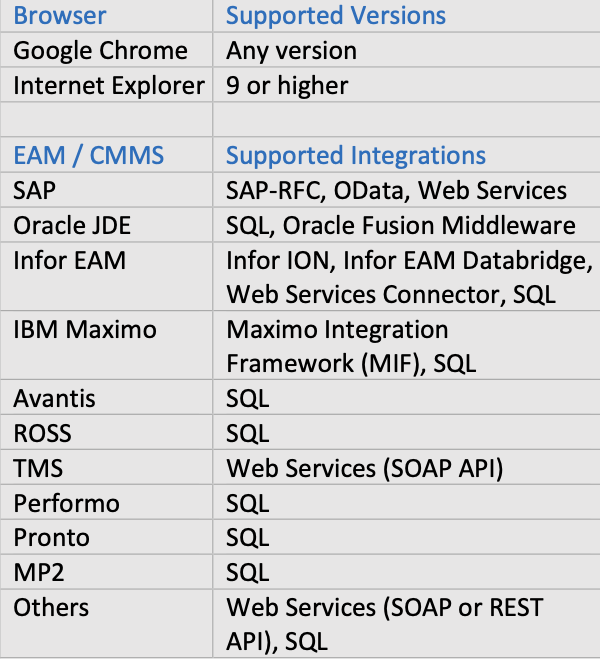This screenshot has height=660, width=600.
Task: Click the 'Supported Versions' header cell
Action: click(x=336, y=16)
